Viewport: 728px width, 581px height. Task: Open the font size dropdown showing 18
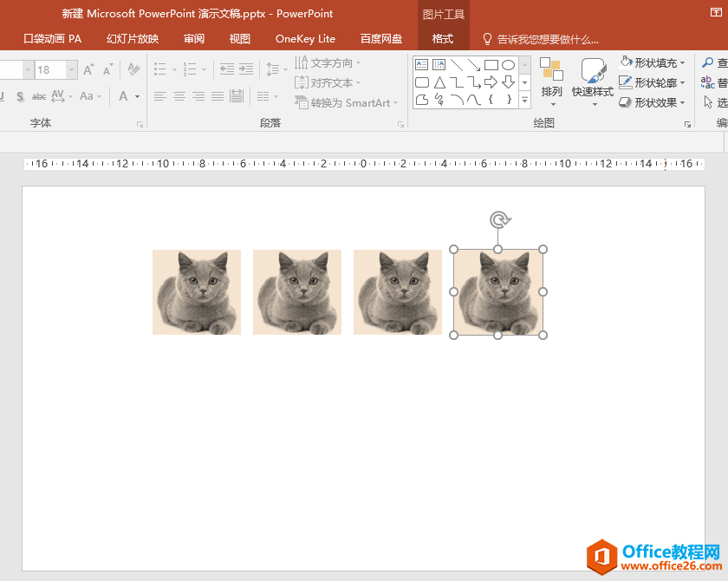71,69
